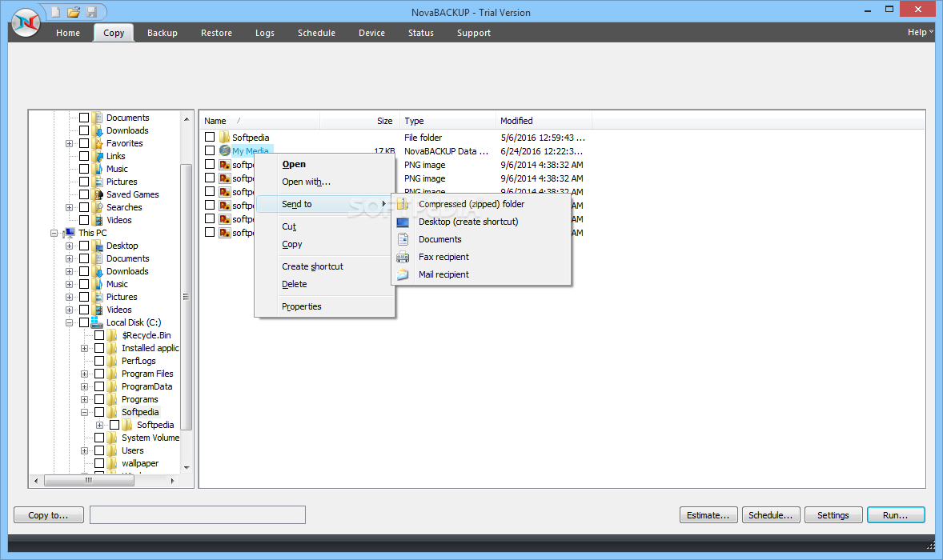943x560 pixels.
Task: Expand the Program Files node
Action: coord(84,374)
